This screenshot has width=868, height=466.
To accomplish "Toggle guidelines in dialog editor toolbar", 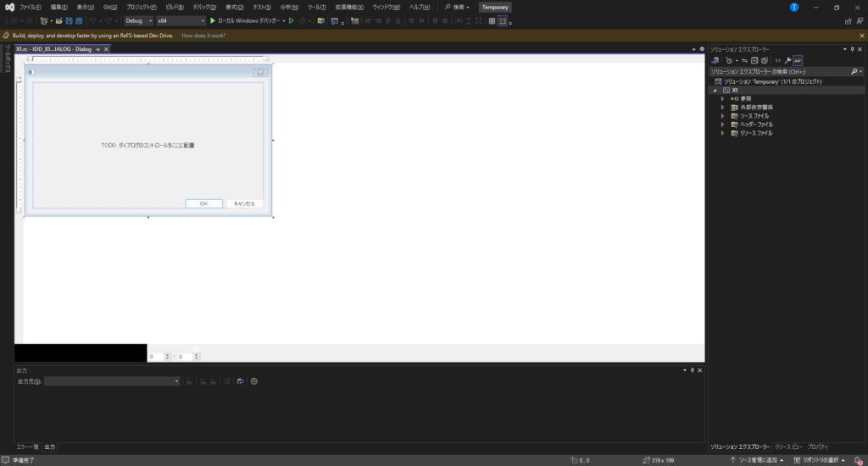I will pos(503,20).
